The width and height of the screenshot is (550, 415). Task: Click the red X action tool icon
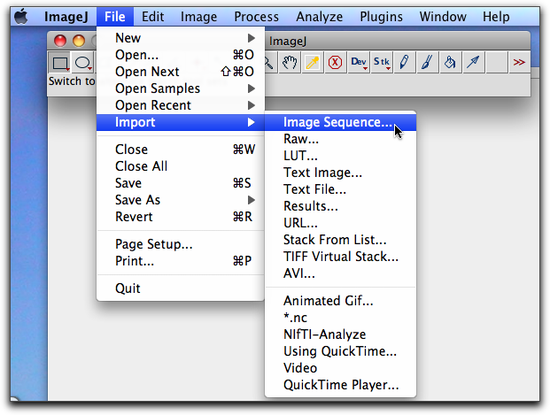[x=335, y=62]
